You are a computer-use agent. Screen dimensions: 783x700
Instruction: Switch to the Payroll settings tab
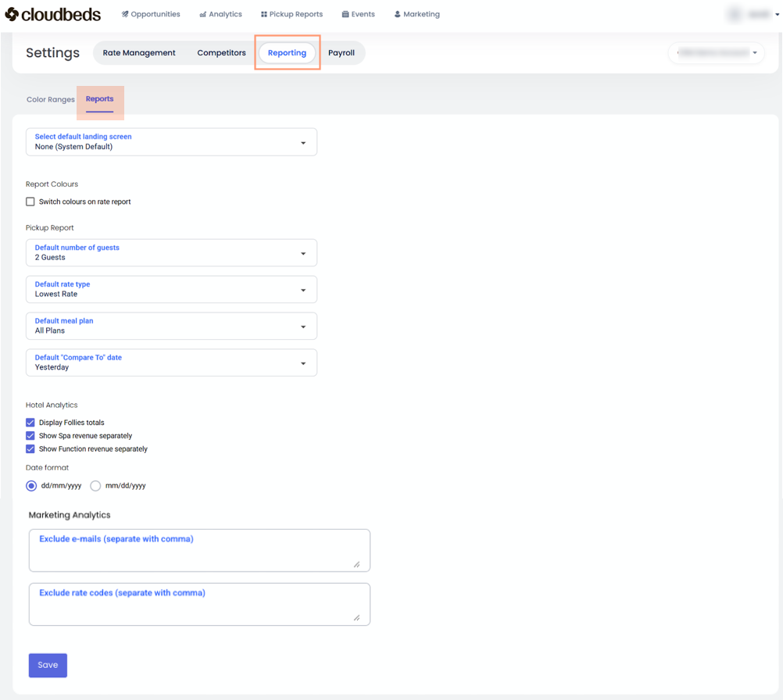pyautogui.click(x=341, y=53)
